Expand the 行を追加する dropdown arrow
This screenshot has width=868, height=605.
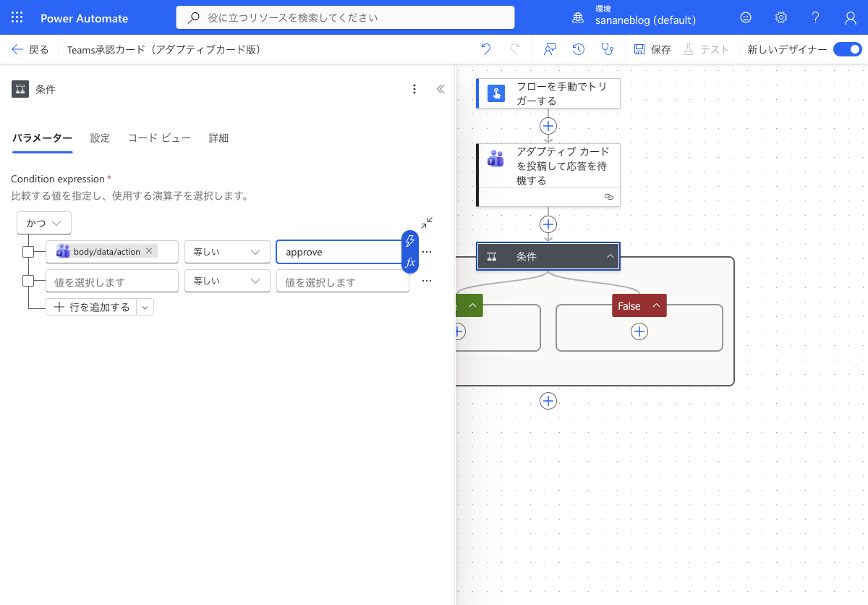pyautogui.click(x=145, y=308)
